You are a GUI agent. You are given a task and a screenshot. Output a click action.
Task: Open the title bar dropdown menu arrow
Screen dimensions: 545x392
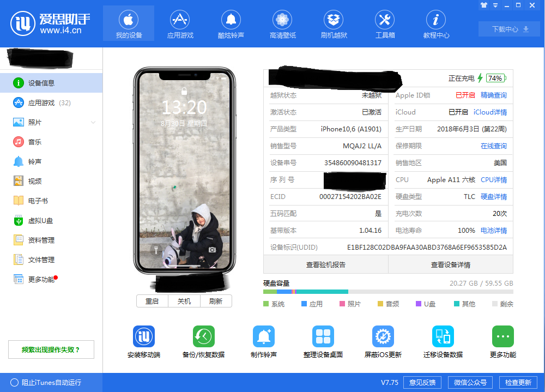click(x=495, y=5)
